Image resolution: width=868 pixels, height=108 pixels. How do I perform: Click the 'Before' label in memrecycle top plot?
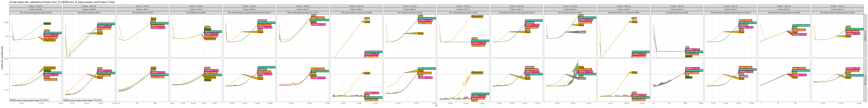(x=47, y=23)
